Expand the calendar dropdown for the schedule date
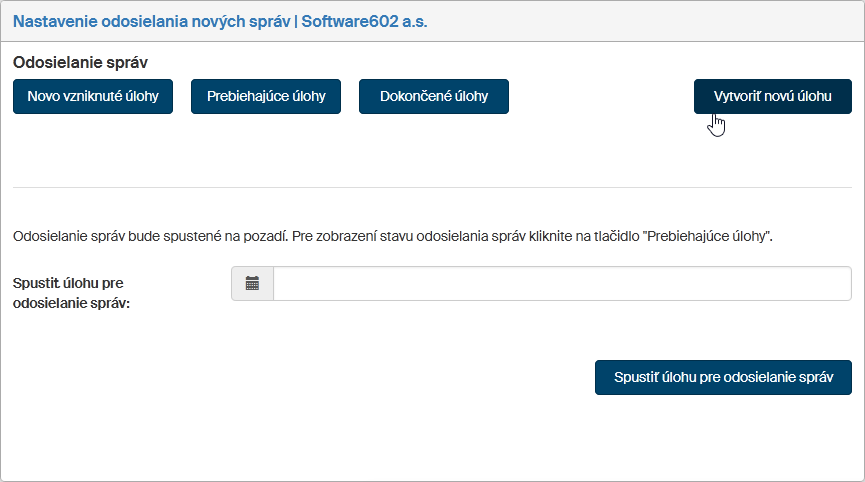 (x=252, y=284)
